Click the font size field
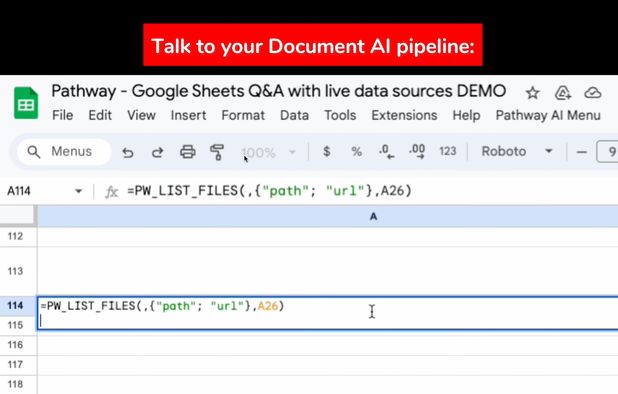The height and width of the screenshot is (394, 618). pyautogui.click(x=607, y=152)
